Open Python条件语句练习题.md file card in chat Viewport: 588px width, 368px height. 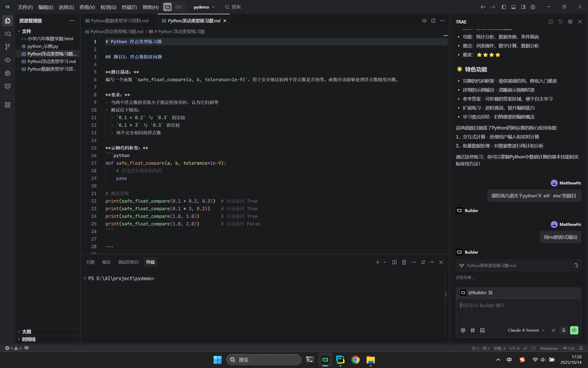pyautogui.click(x=518, y=265)
